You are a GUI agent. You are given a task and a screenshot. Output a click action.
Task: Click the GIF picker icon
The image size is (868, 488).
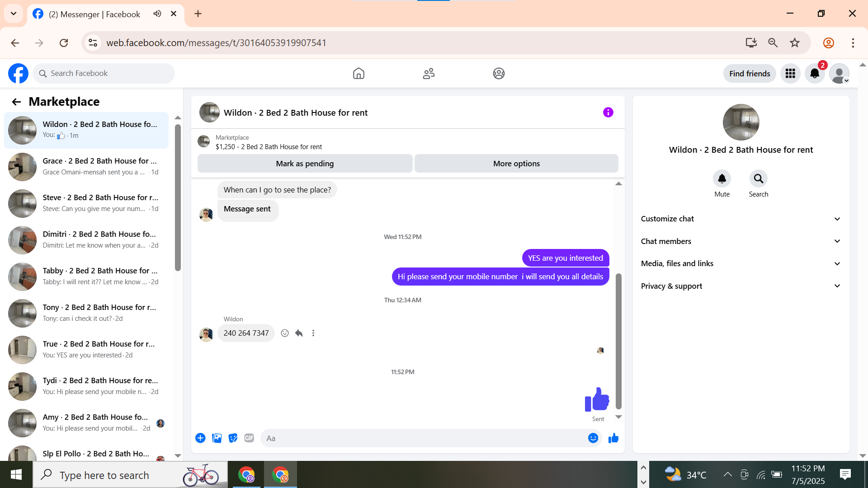(249, 438)
